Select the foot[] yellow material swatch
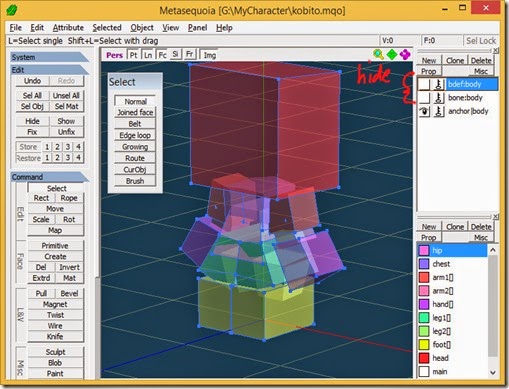509x389 pixels. [424, 344]
